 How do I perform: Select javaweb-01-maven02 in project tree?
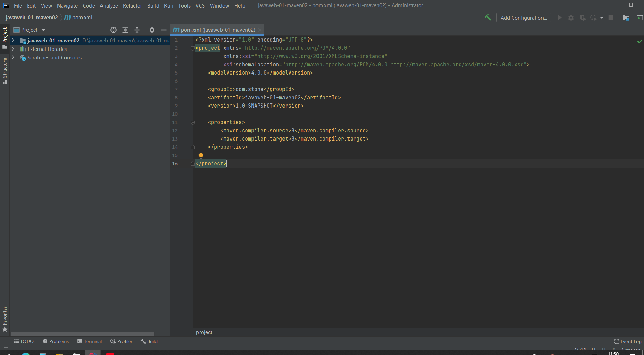click(x=53, y=40)
